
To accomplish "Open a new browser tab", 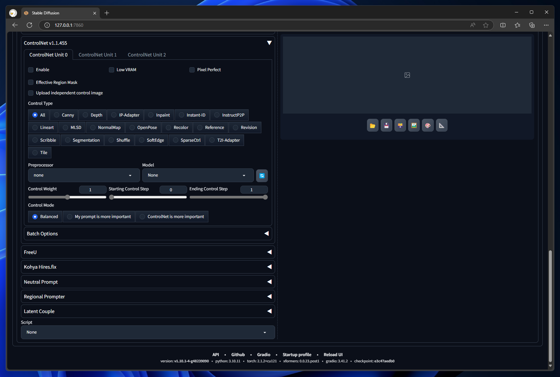I will tap(106, 13).
